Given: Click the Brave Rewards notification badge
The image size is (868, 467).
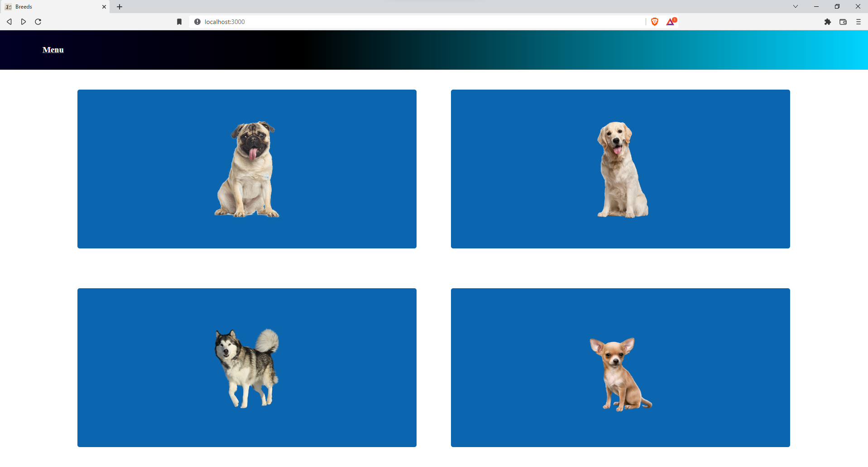Looking at the screenshot, I should tap(674, 19).
